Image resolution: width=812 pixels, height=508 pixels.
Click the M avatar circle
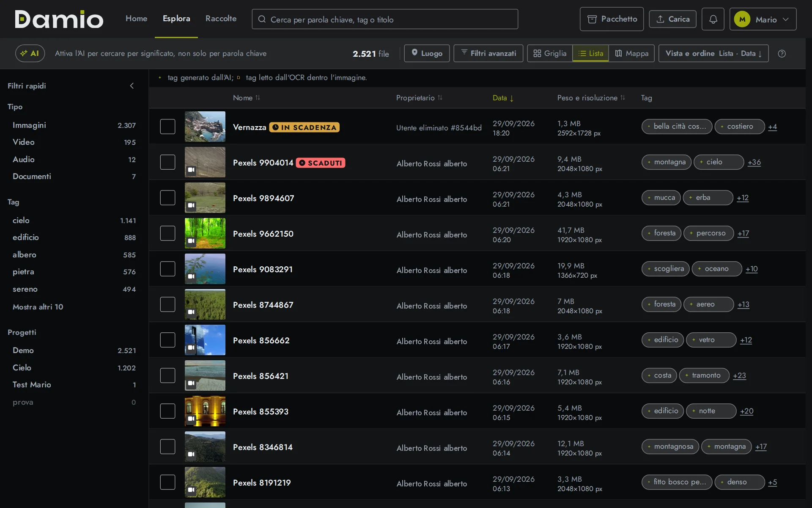[742, 19]
